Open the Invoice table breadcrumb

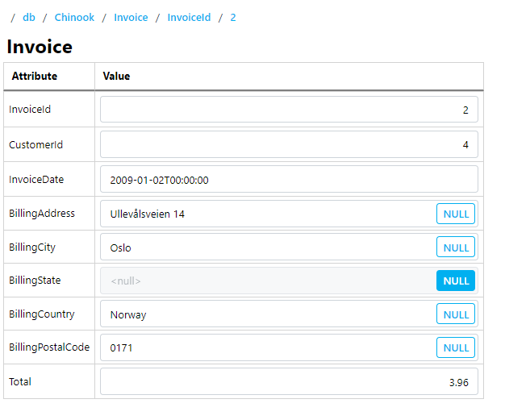click(x=131, y=18)
